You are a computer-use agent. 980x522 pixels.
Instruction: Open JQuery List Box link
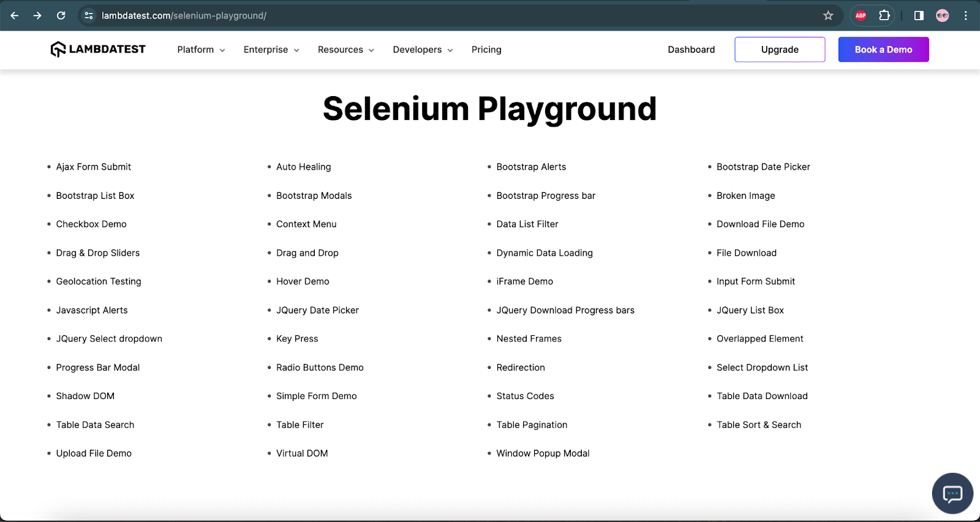click(x=750, y=310)
